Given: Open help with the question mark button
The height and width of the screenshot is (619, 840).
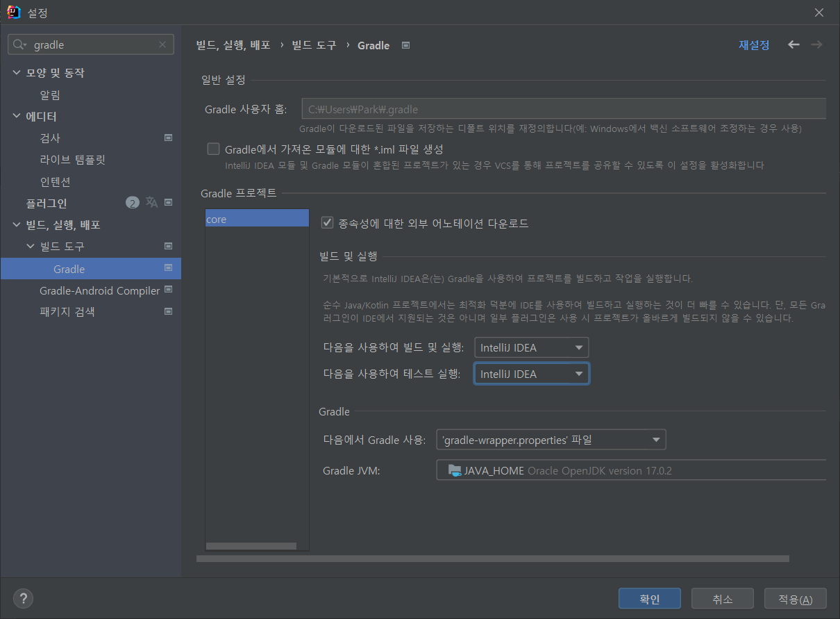Looking at the screenshot, I should click(x=24, y=598).
